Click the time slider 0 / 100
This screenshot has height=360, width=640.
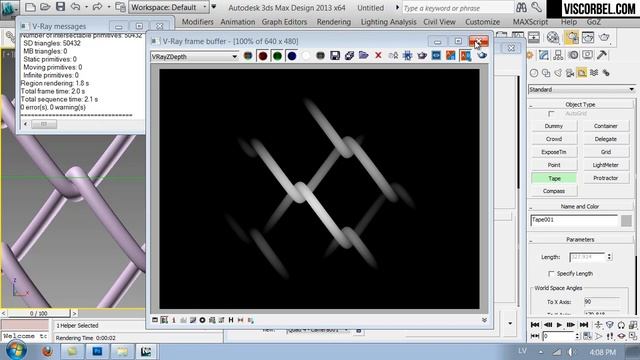coord(39,313)
